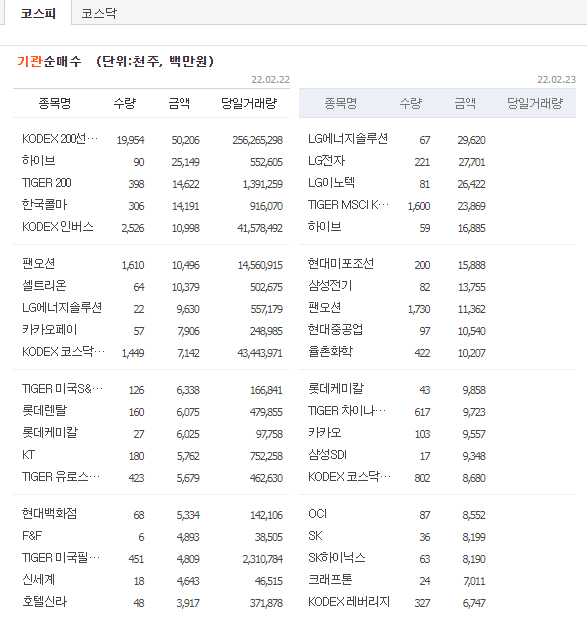This screenshot has height=620, width=587.
Task: Select the 22.02.22 date label
Action: [270, 79]
